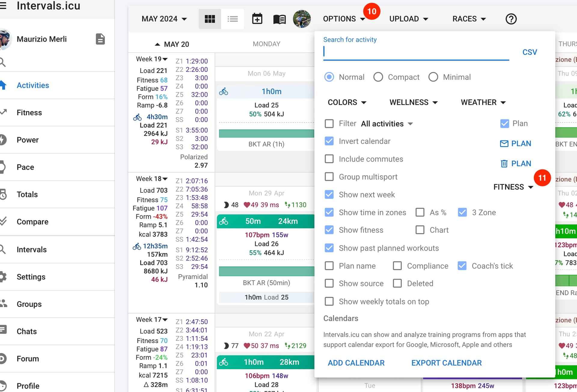Viewport: 577px width, 392px height.
Task: Click Week 18 bike icon near 12h35m
Action: (x=137, y=246)
